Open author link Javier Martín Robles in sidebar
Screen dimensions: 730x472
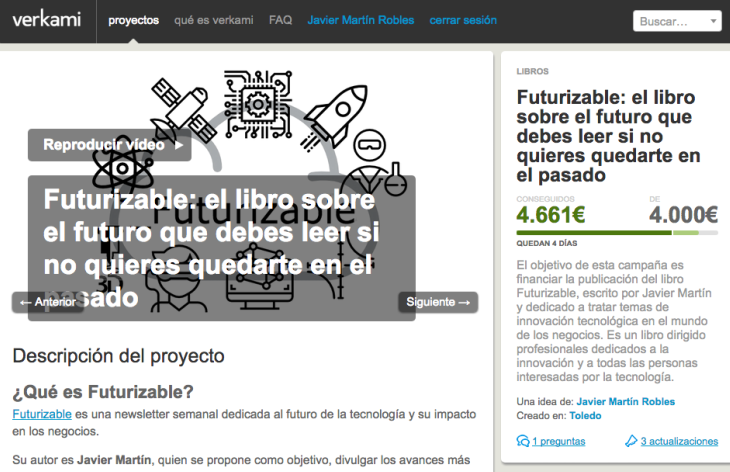click(x=626, y=402)
